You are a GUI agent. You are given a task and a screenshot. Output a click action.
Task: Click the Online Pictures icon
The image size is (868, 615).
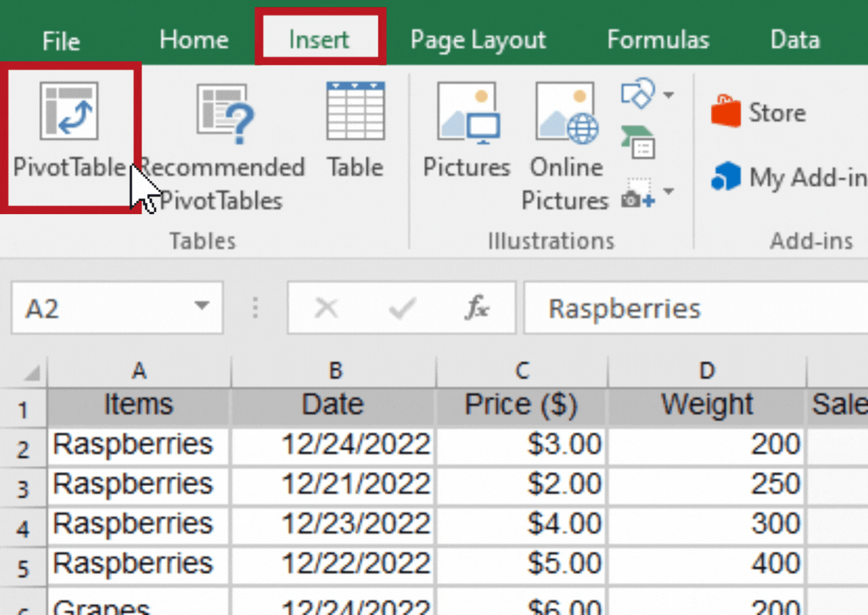565,112
